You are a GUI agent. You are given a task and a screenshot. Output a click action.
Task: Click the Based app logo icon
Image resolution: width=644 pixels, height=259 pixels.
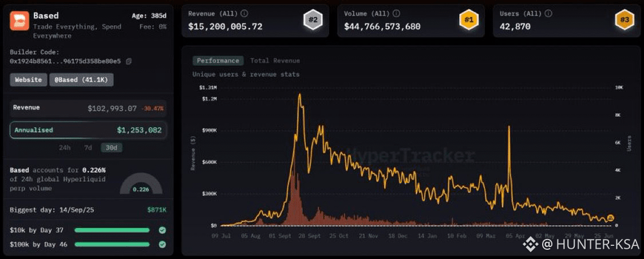pyautogui.click(x=19, y=20)
